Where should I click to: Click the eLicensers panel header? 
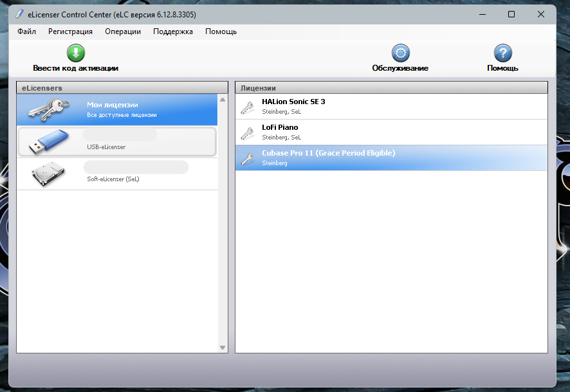tap(122, 88)
